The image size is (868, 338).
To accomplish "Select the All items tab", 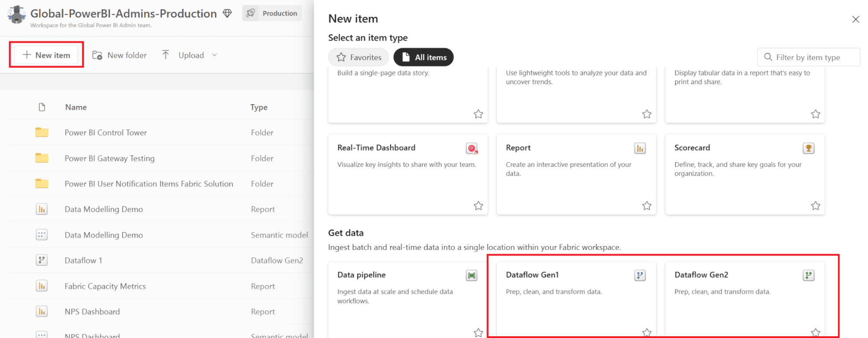I will 423,57.
